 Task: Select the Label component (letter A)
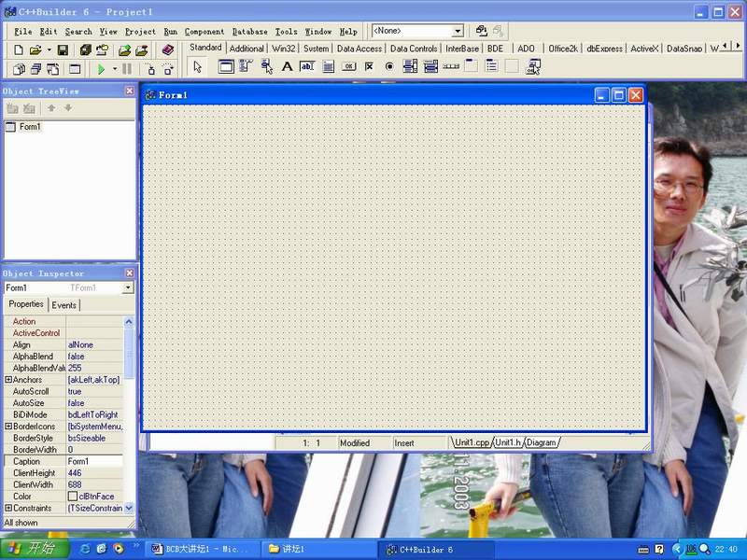(287, 66)
